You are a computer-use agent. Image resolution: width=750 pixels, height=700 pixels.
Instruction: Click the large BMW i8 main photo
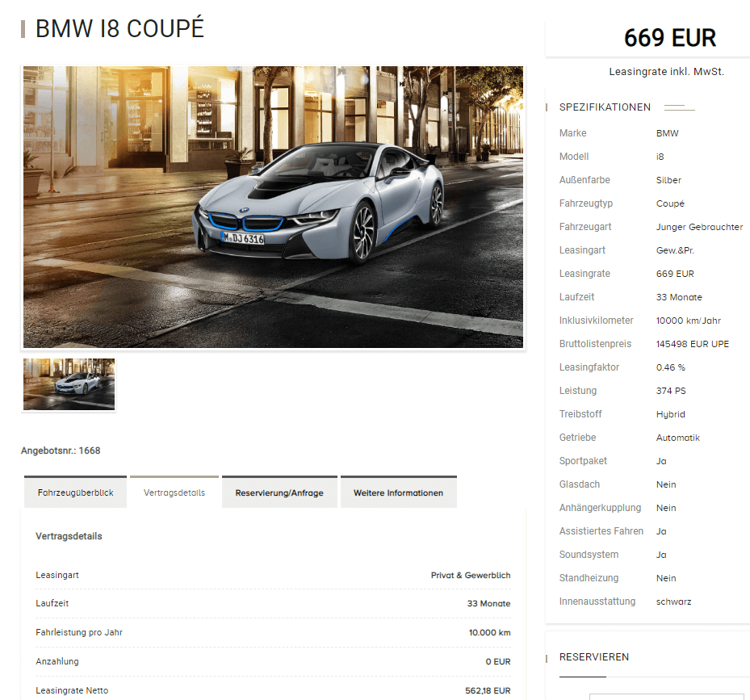click(273, 207)
